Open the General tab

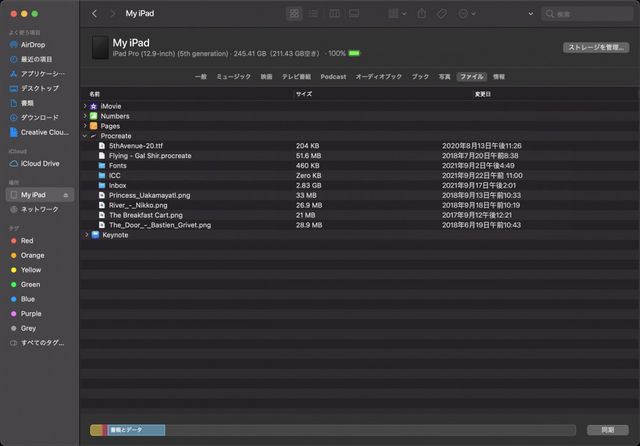(x=200, y=77)
